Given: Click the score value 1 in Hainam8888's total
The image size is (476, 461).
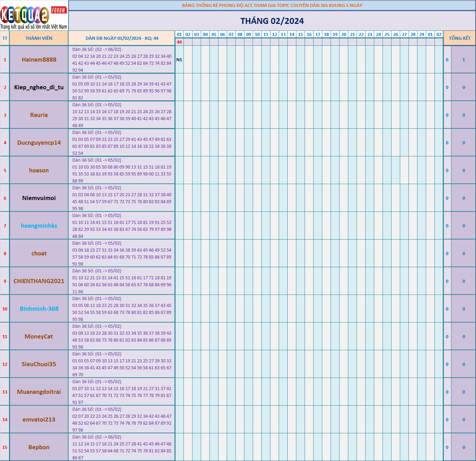Looking at the screenshot, I should [464, 60].
